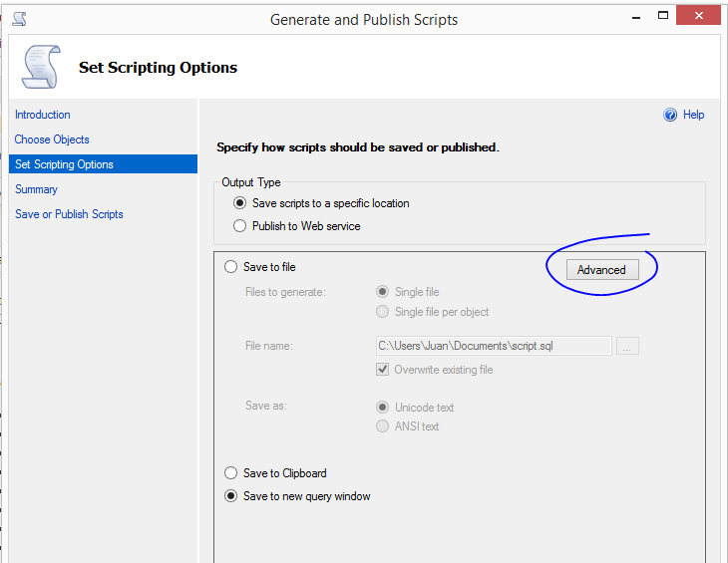Click the large scroll icon beside Set Scripting Options

[x=41, y=67]
